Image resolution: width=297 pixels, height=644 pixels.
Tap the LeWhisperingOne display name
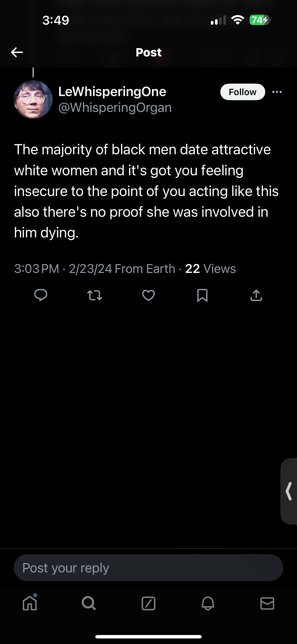(112, 91)
